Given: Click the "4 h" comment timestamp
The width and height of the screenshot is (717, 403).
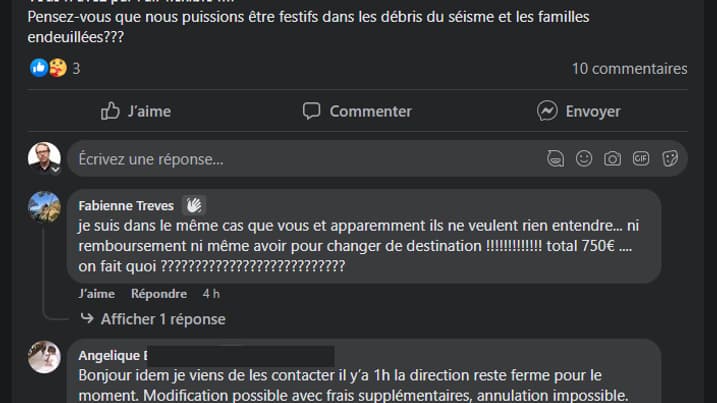Looking at the screenshot, I should [x=211, y=294].
